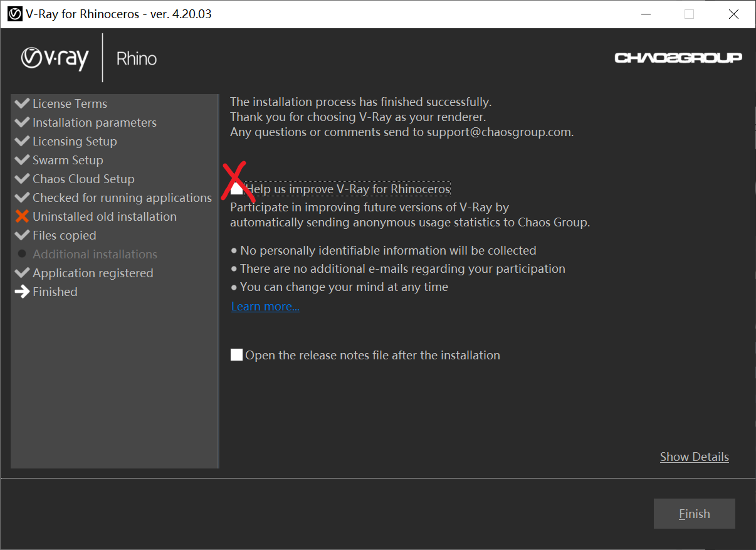756x550 pixels.
Task: Click the Chaos Group logo
Action: [678, 58]
